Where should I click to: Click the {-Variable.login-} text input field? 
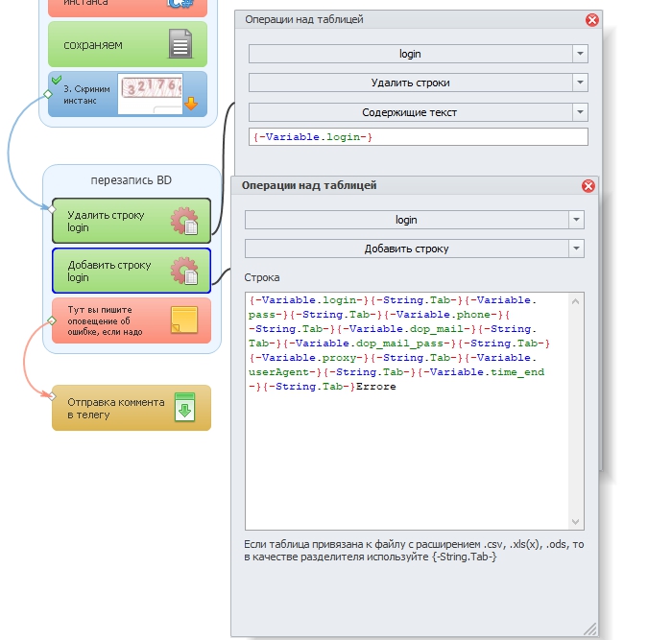(x=418, y=137)
